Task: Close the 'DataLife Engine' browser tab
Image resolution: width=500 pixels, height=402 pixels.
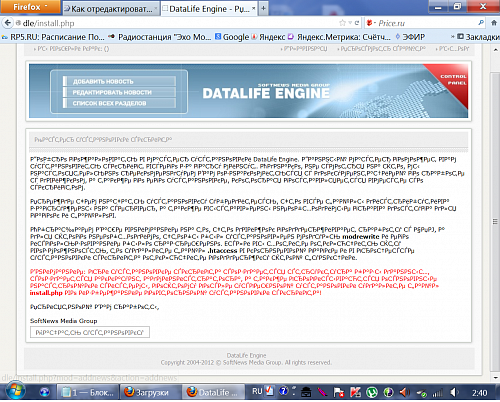Action: [253, 8]
